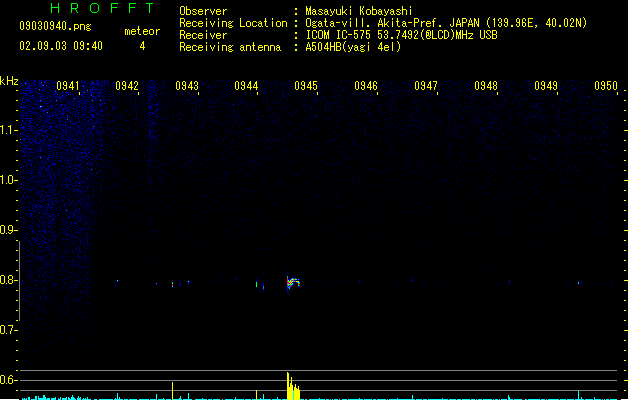Click the 0942 time marker
Screen dimensions: 629x400
click(127, 86)
